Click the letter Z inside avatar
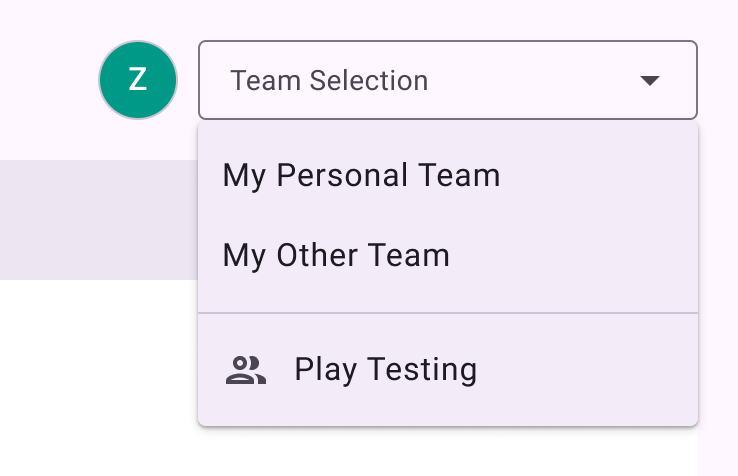 tap(138, 79)
